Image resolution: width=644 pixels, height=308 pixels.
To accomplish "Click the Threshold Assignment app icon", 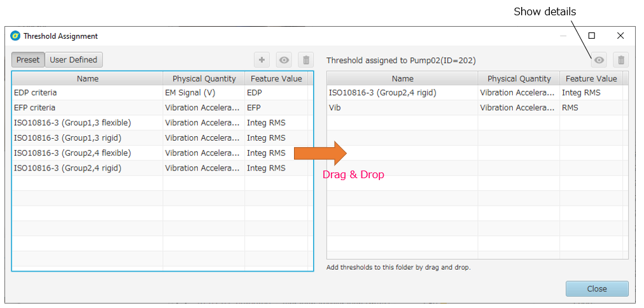I will (x=15, y=36).
